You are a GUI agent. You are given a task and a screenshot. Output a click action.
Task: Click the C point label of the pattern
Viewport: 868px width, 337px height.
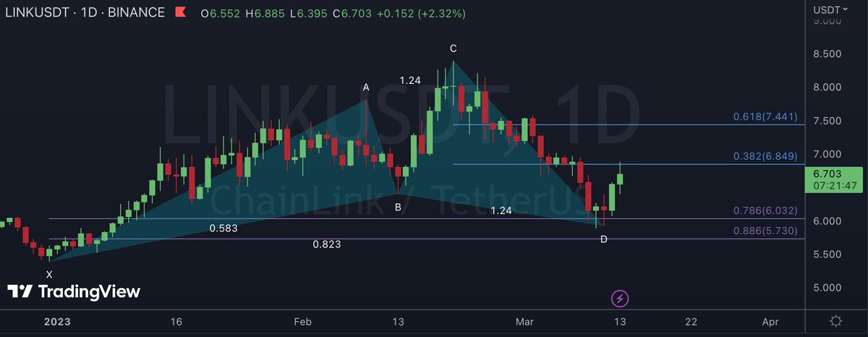453,48
